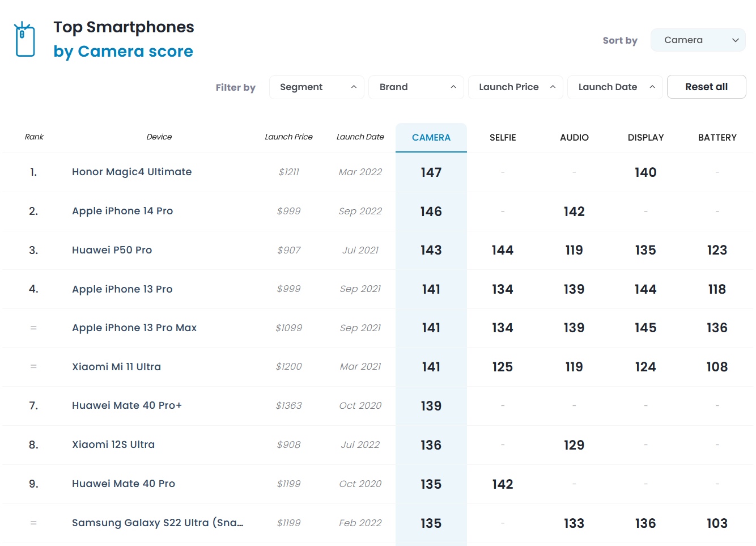Open the Huawei Mate 40 Pro+ link
Viewport: 756px width, 546px height.
(x=127, y=405)
